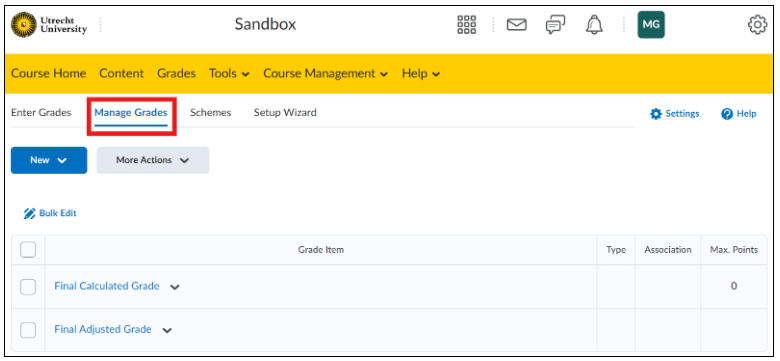Open the More Actions dropdown
Screen dimensions: 780x361
tap(153, 160)
